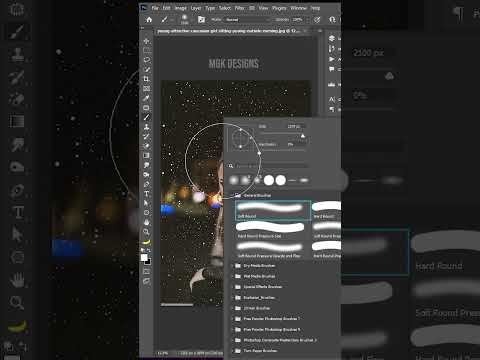Select the Brush tool in the toolbar
Image resolution: width=480 pixels, height=360 pixels.
pyautogui.click(x=147, y=117)
